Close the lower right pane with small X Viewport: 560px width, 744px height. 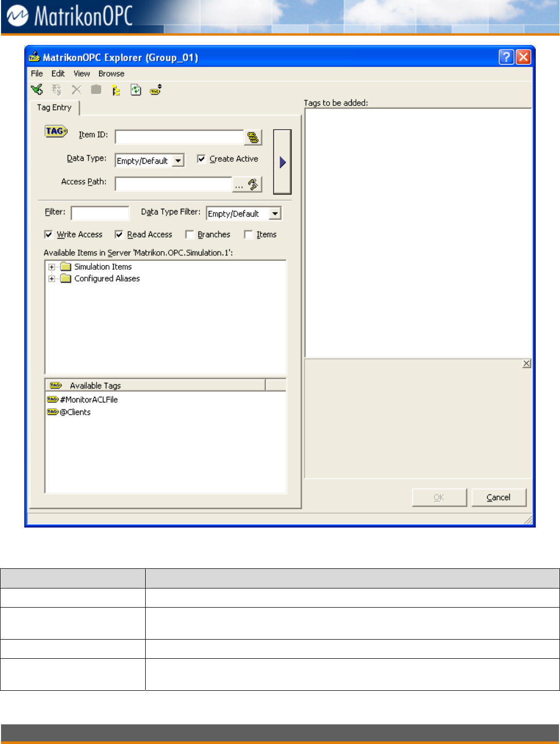point(526,364)
